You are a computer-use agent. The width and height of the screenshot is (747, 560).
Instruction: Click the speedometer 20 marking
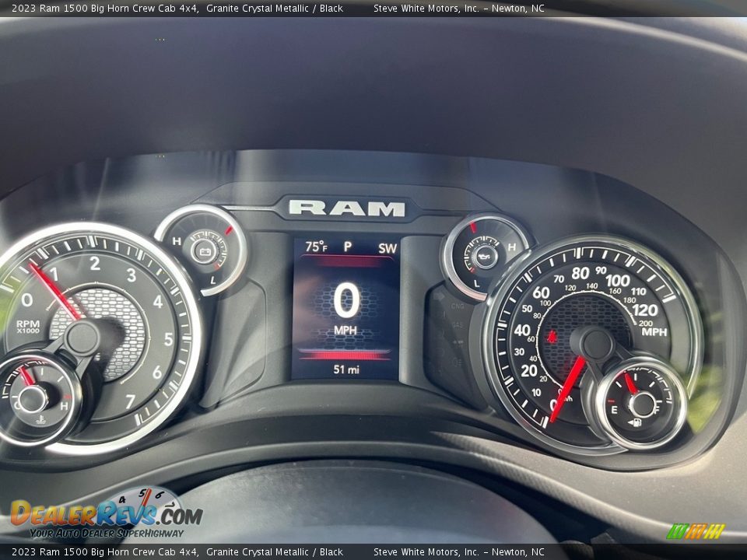point(529,370)
